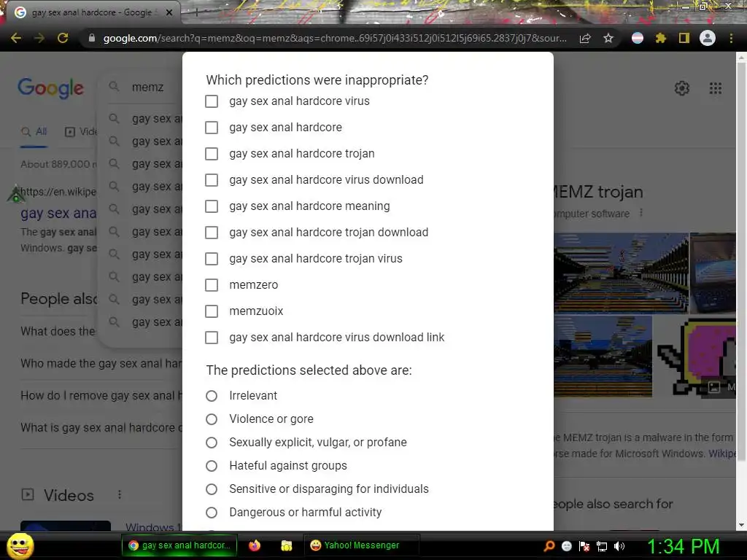747x560 pixels.
Task: Click the page scrollbar down arrow
Action: pyautogui.click(x=741, y=525)
